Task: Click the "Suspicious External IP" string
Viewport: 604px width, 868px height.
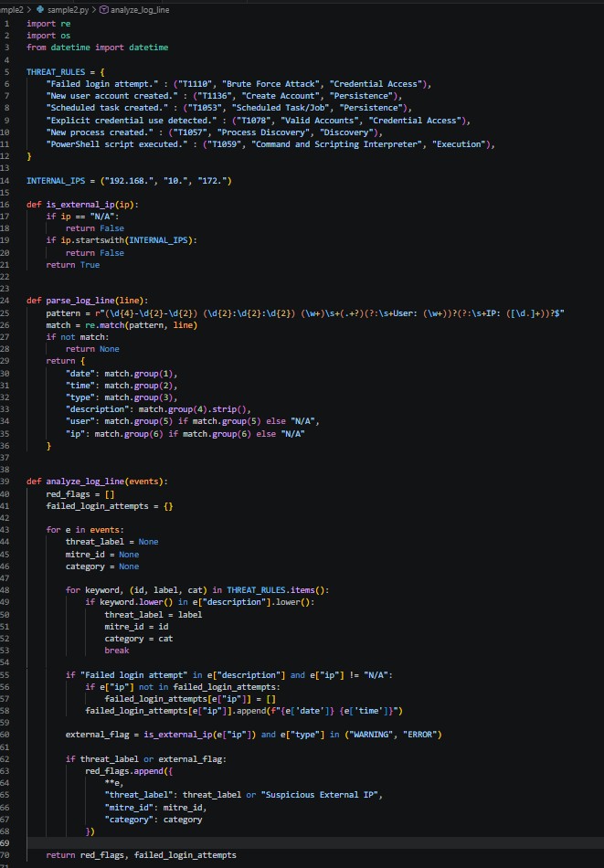Action: (320, 795)
